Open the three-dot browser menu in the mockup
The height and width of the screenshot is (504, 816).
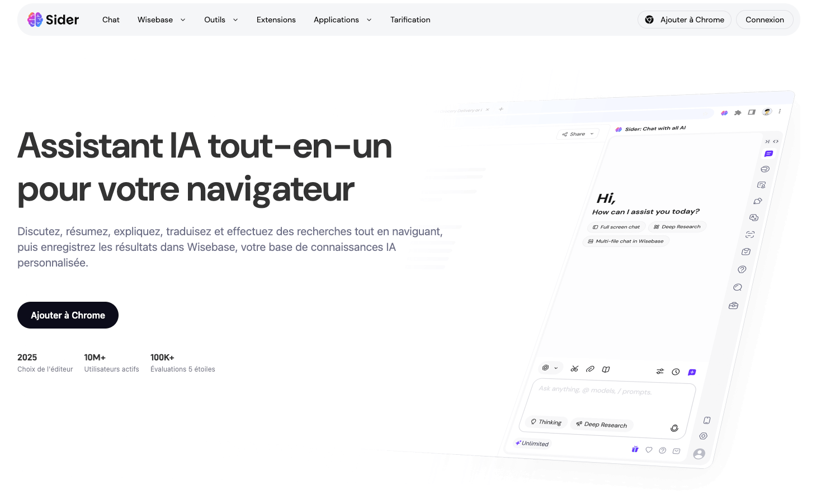pos(780,111)
